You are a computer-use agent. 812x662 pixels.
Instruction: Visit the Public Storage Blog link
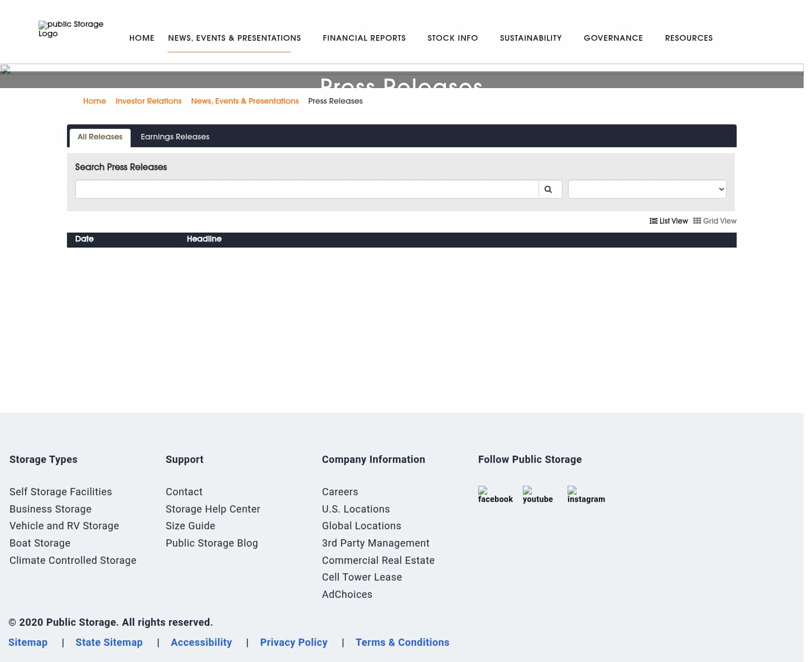click(212, 543)
